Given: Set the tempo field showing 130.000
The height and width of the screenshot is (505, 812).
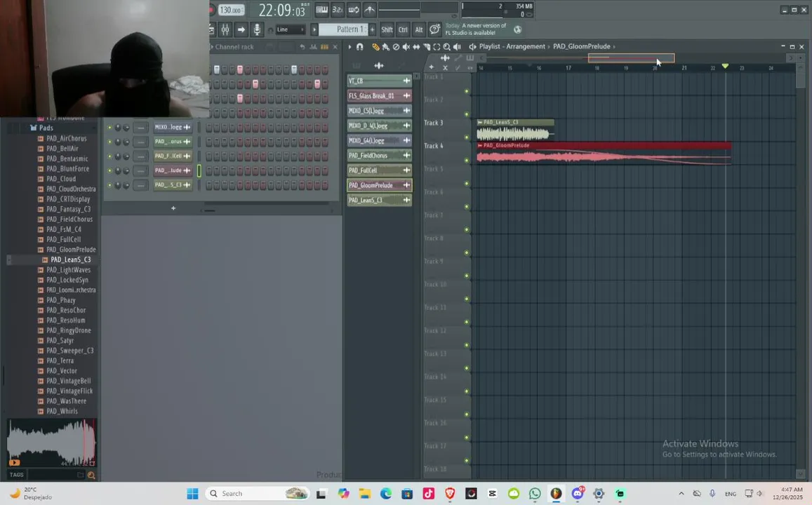Looking at the screenshot, I should pos(231,10).
